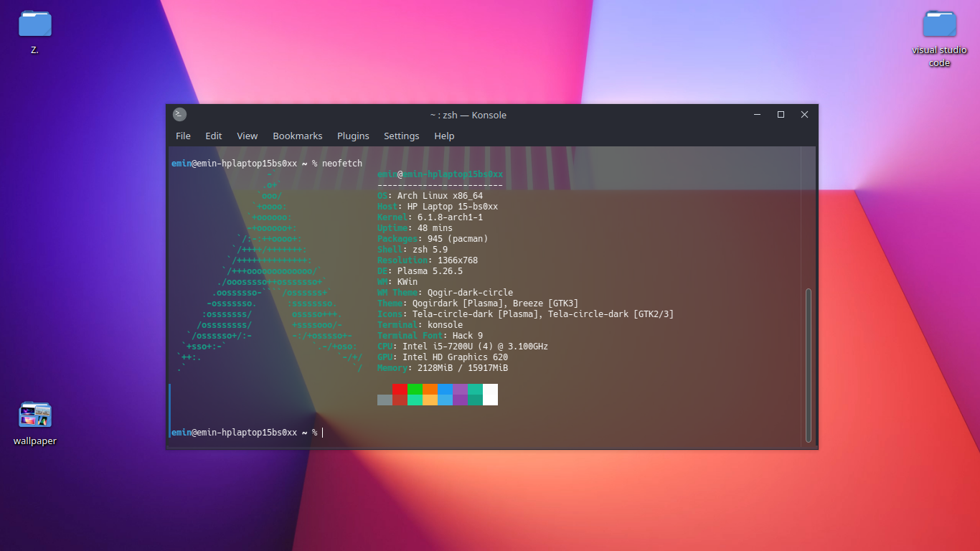Click the 'Packages: 945 (pacman)' line
The height and width of the screenshot is (551, 980).
pyautogui.click(x=433, y=239)
